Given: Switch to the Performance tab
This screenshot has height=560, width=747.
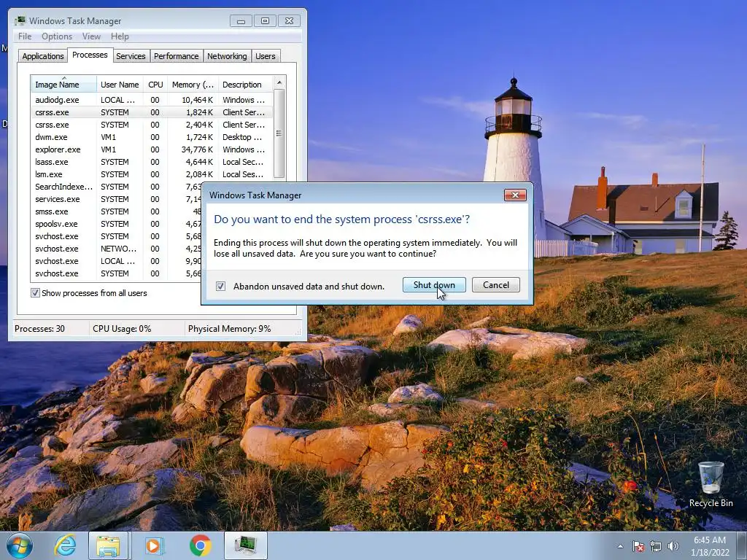Looking at the screenshot, I should click(177, 56).
